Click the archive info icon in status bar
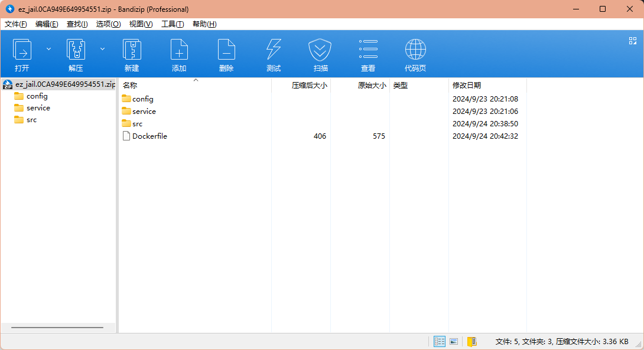The image size is (644, 350). [471, 341]
